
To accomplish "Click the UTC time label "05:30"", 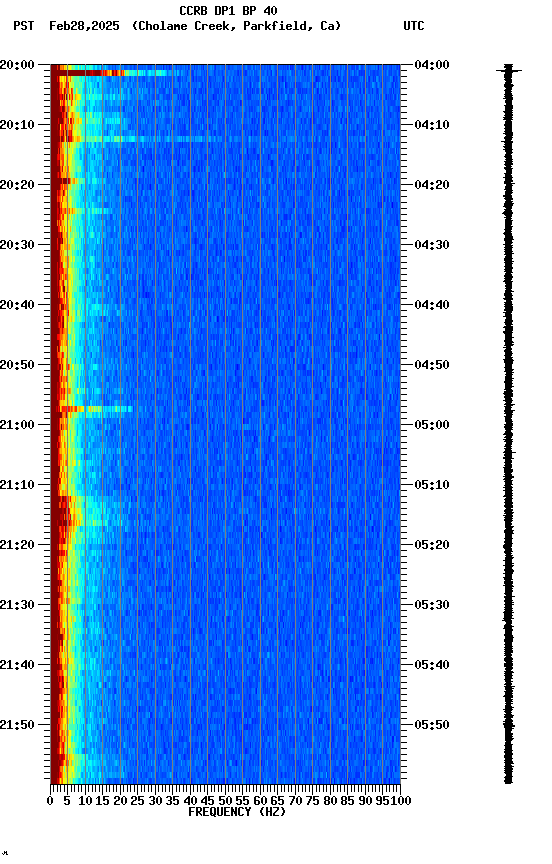I will (x=432, y=606).
